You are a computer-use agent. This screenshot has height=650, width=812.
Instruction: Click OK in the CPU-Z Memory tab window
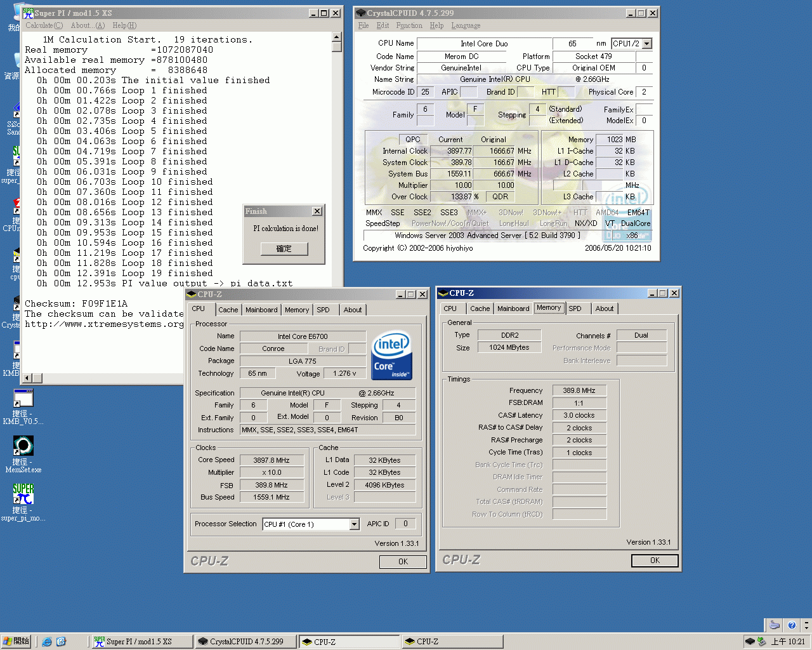[x=655, y=560]
